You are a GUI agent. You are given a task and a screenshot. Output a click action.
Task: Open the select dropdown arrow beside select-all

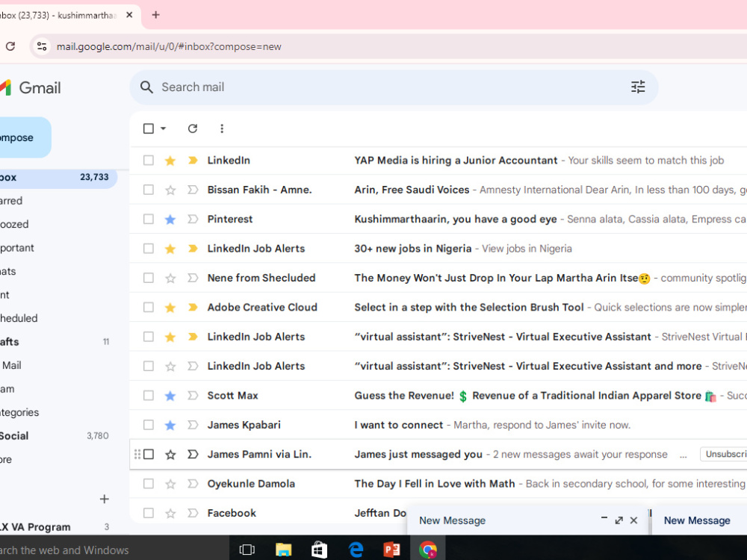click(163, 128)
